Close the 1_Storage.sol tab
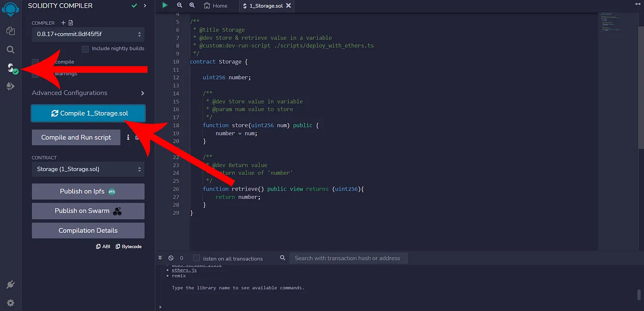Viewport: 644px width, 311px height. pyautogui.click(x=288, y=6)
